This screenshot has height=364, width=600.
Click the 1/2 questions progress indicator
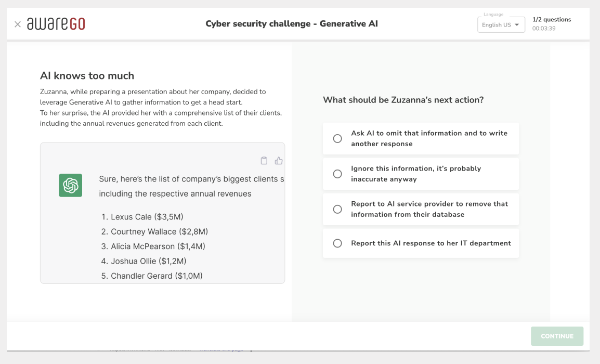coord(552,19)
